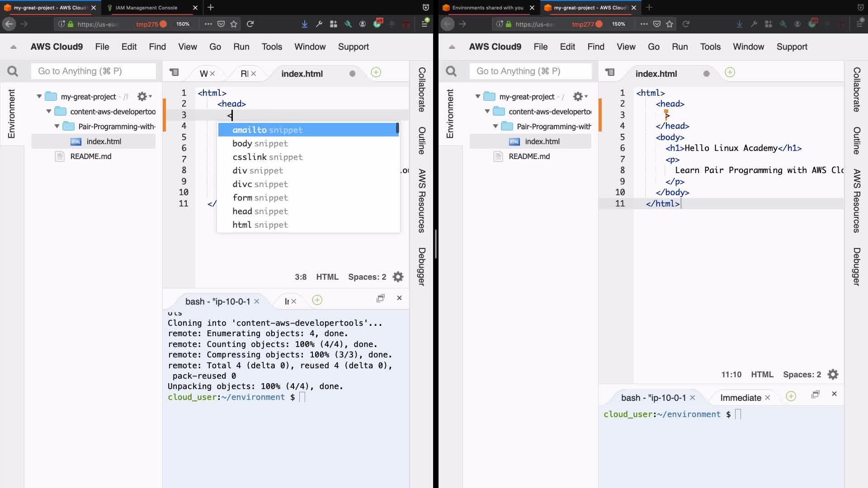
Task: Click the green plus to open new editor tab in left pane
Action: 376,72
